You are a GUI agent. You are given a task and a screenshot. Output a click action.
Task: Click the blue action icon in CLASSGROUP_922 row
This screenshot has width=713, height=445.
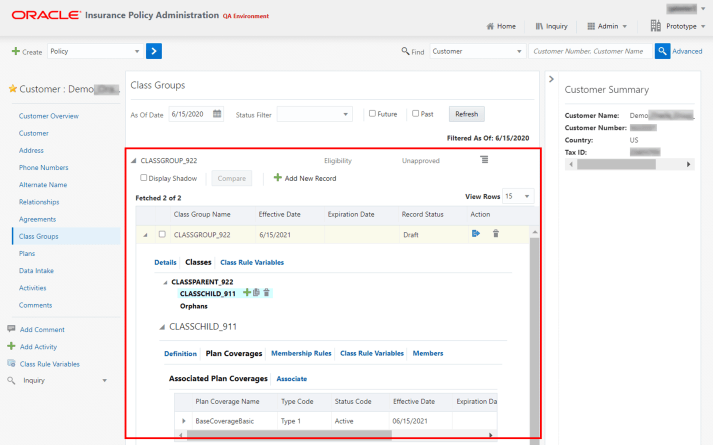click(476, 234)
